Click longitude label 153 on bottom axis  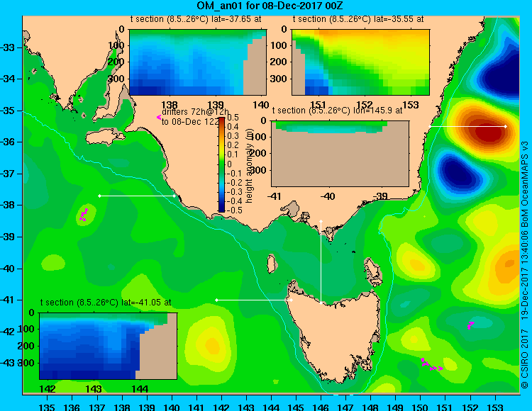pos(495,407)
